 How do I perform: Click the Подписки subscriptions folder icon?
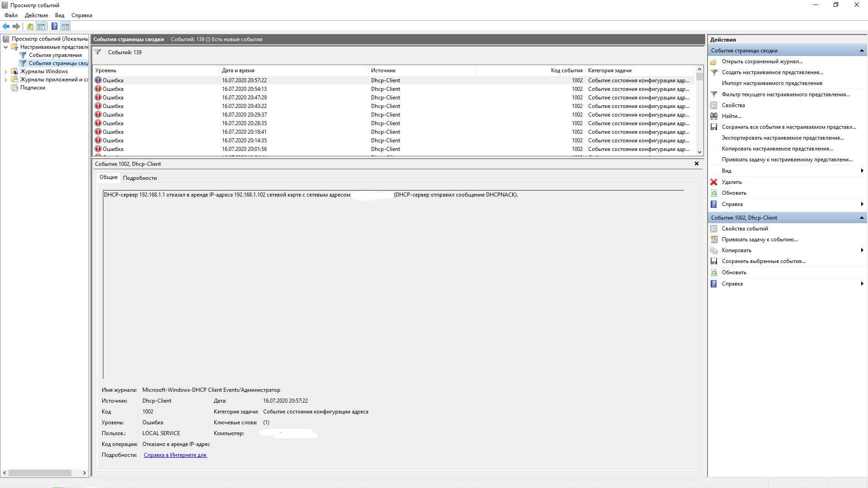click(14, 88)
